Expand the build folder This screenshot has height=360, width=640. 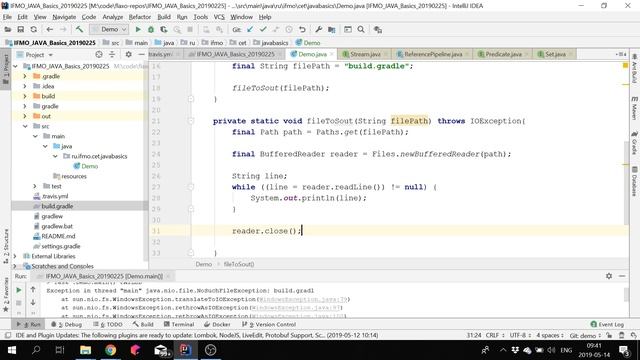[x=25, y=96]
